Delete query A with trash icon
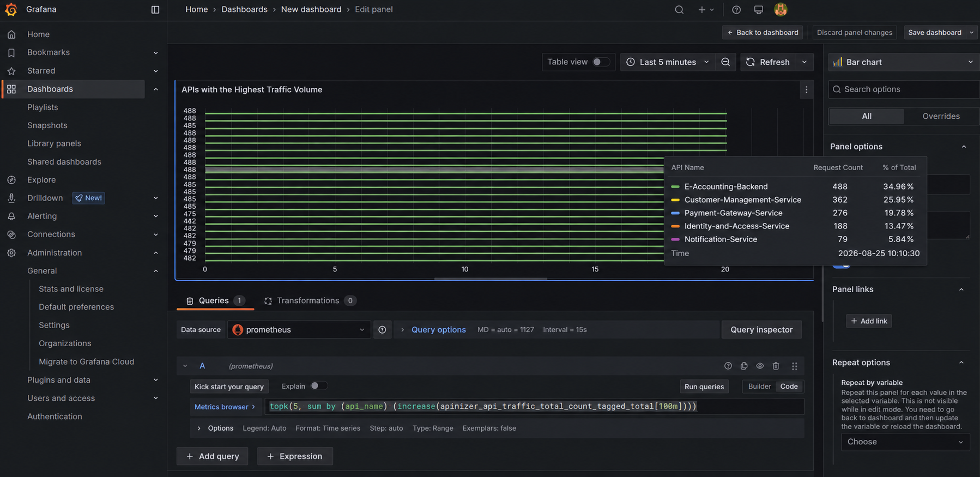Viewport: 980px width, 477px height. pyautogui.click(x=776, y=366)
